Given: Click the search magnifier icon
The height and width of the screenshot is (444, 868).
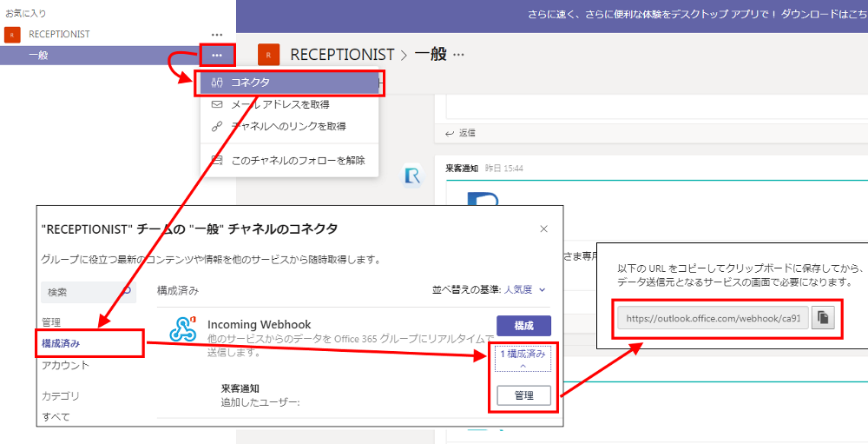Looking at the screenshot, I should click(127, 289).
